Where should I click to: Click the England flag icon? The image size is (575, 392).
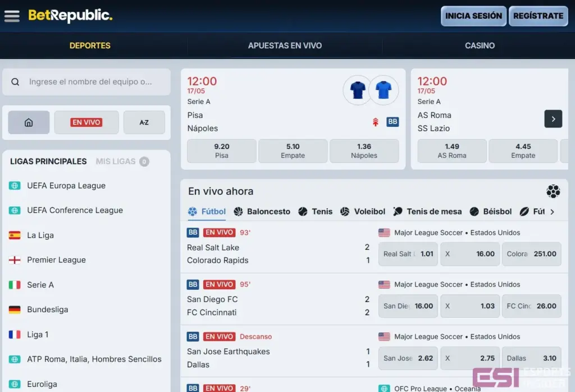pos(15,260)
